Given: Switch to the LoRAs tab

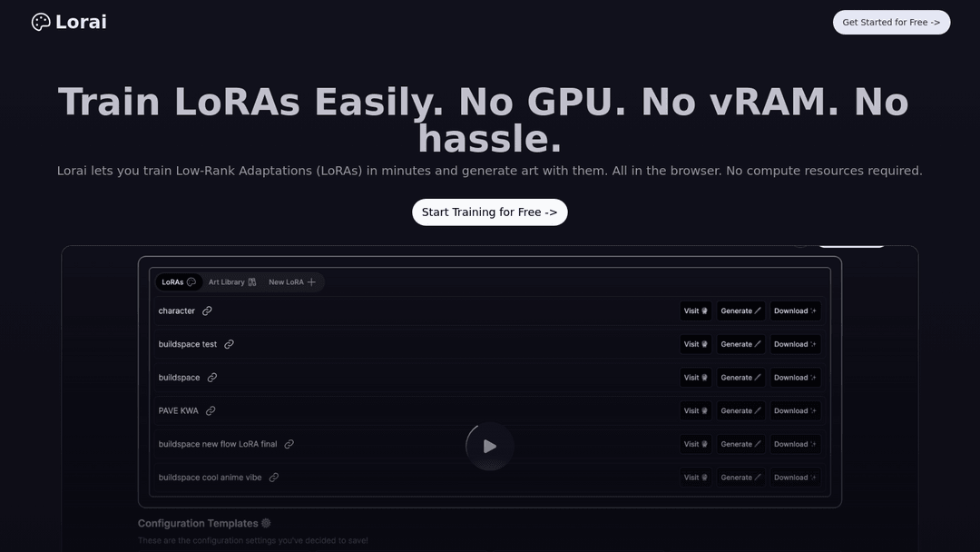Looking at the screenshot, I should (x=179, y=282).
